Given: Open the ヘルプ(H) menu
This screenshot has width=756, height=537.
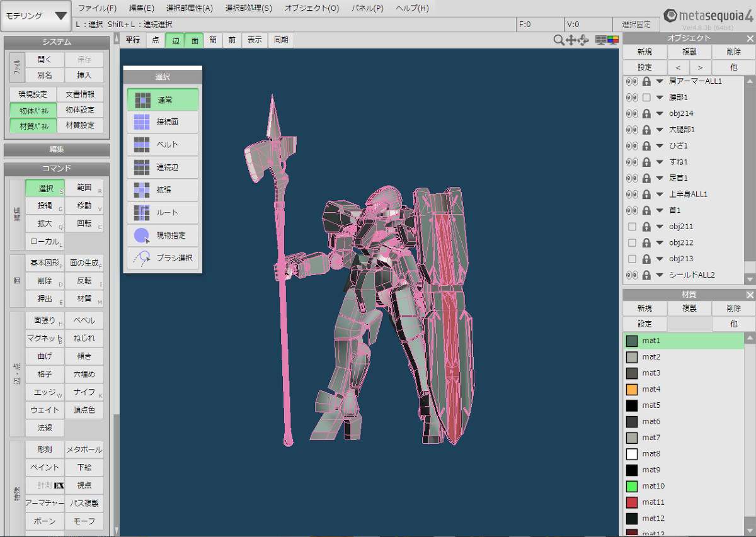Looking at the screenshot, I should pyautogui.click(x=413, y=8).
